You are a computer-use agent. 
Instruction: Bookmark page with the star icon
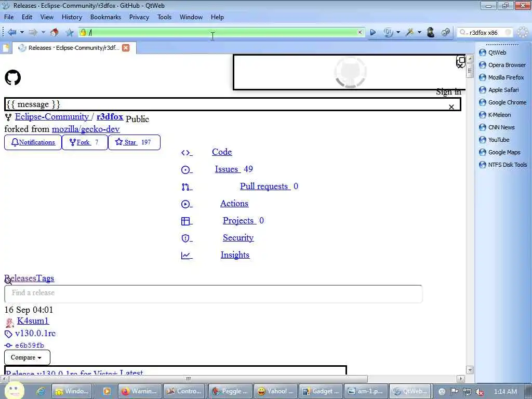[x=70, y=32]
